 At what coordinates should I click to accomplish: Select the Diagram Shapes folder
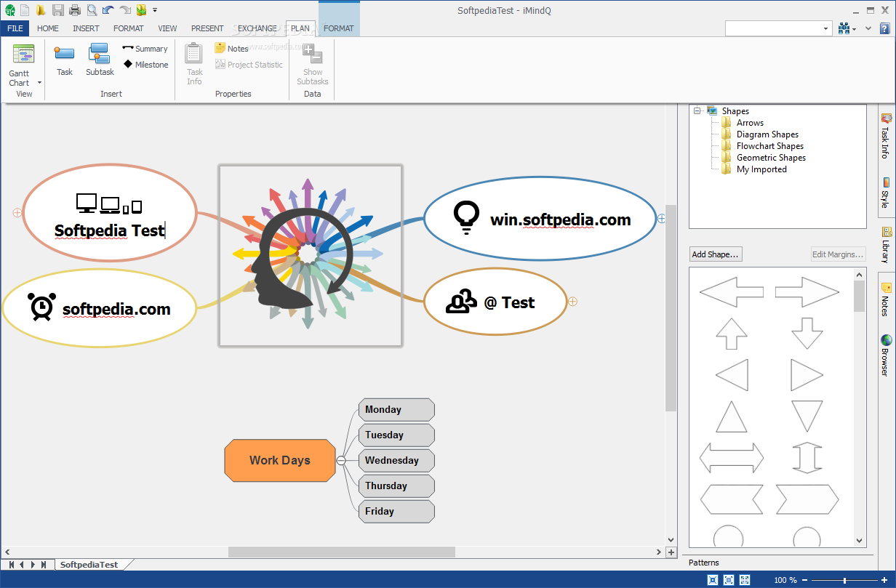click(x=767, y=134)
